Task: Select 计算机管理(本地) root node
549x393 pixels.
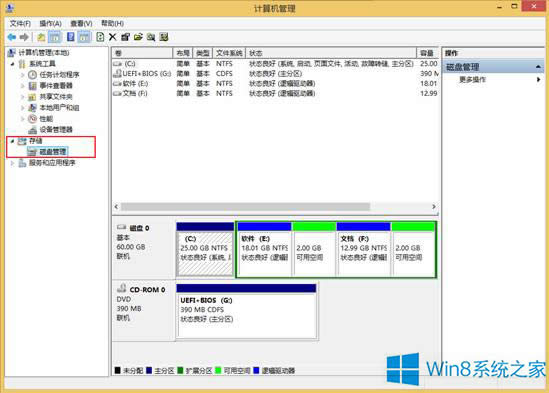Action: (x=44, y=53)
